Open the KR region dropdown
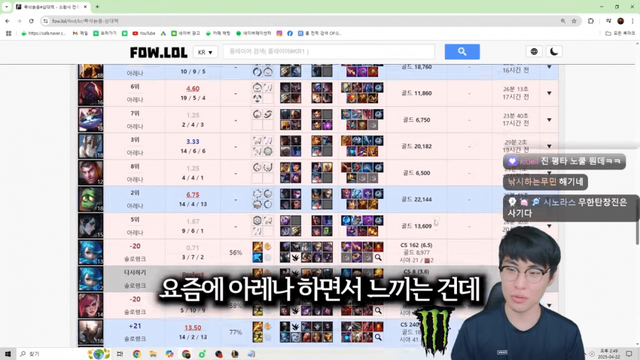This screenshot has height=360, width=640. [205, 52]
